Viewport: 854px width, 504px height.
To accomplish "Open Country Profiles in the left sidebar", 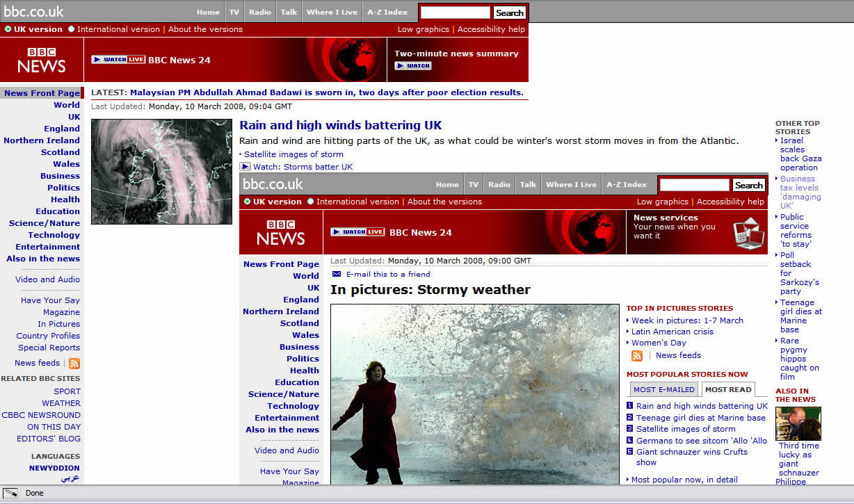I will [48, 336].
